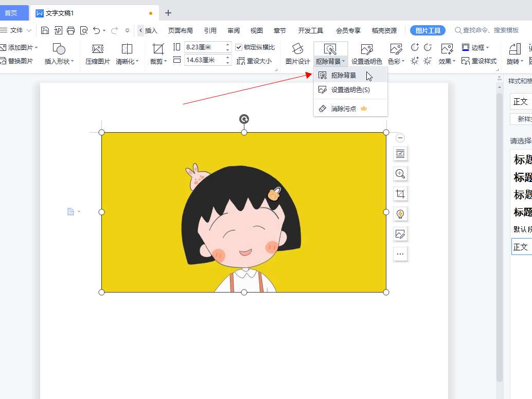Open Crop dropdown arrow

tap(165, 61)
